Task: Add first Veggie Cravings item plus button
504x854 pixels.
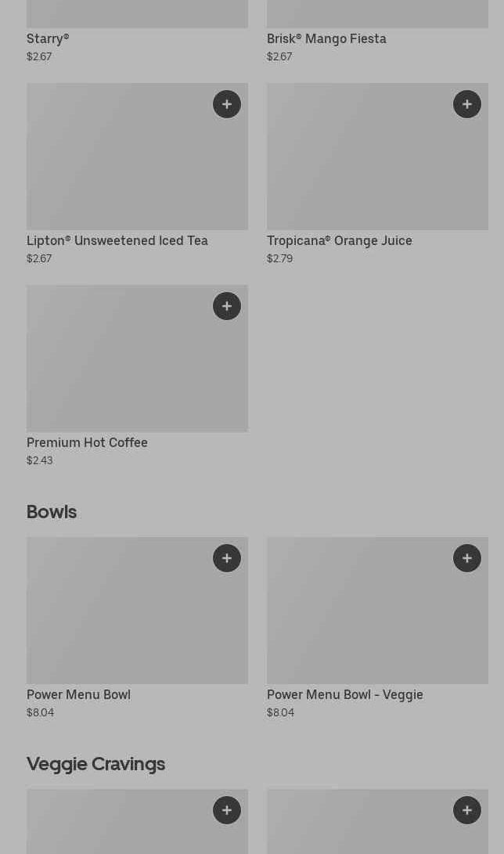Action: (227, 810)
